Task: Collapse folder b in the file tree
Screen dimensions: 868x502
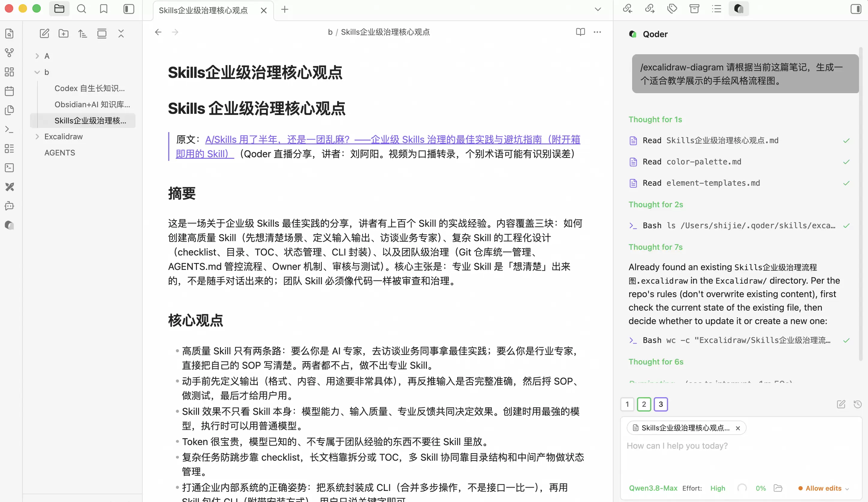Action: [37, 72]
